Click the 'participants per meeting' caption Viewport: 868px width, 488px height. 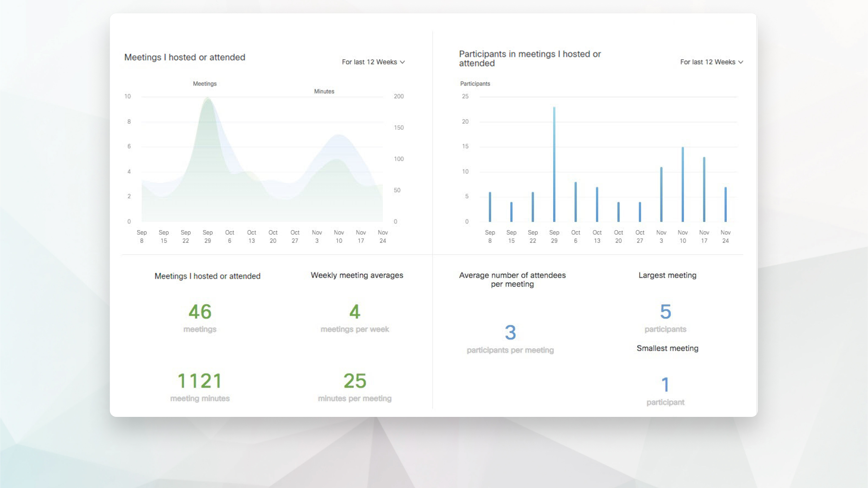click(x=510, y=350)
